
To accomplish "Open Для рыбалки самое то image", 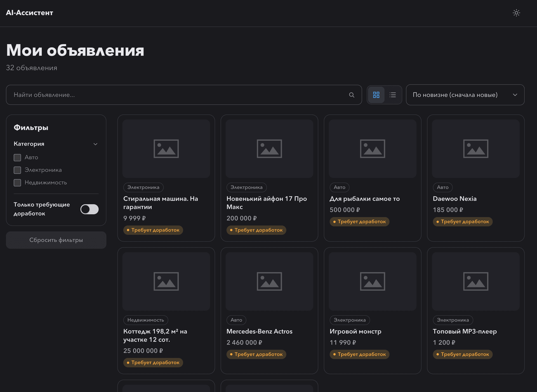I will coord(373,149).
